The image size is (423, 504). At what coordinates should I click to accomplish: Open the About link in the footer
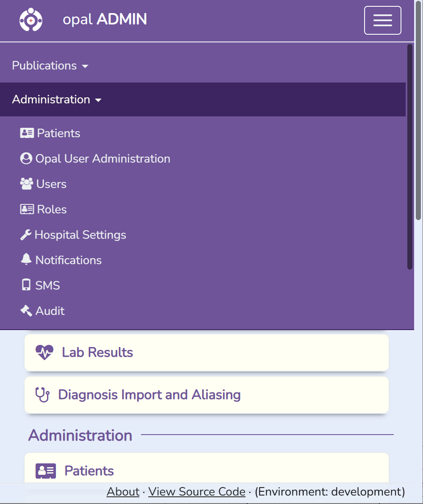point(122,491)
